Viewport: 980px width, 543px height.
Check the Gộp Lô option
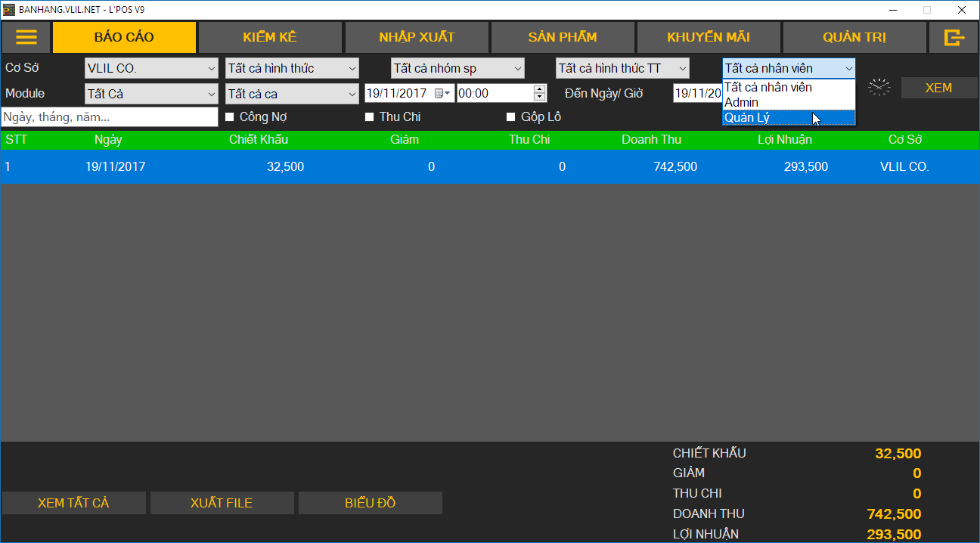coord(511,117)
